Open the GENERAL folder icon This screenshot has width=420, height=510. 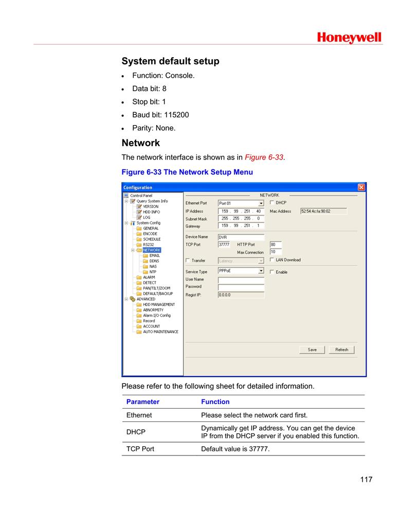coord(139,228)
